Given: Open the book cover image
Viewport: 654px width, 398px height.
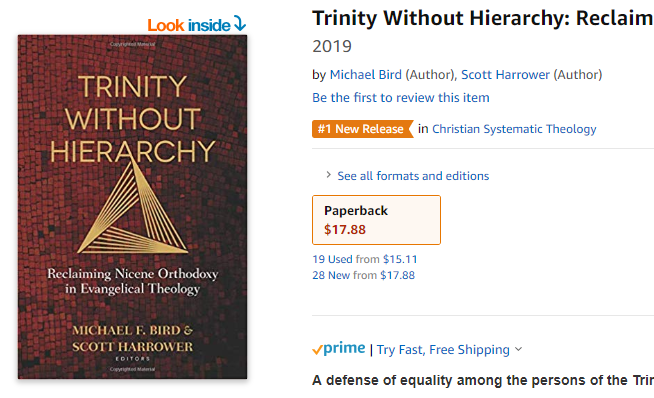Looking at the screenshot, I should click(132, 207).
